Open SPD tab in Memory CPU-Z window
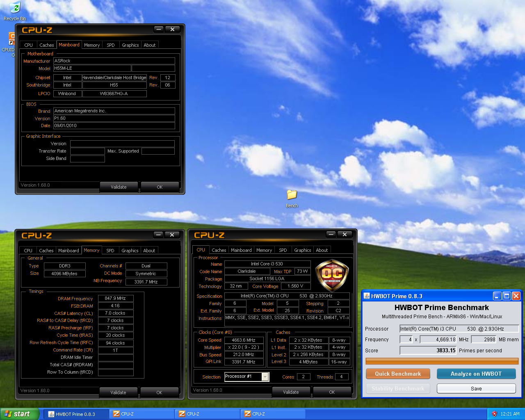This screenshot has height=420, width=525. [110, 251]
